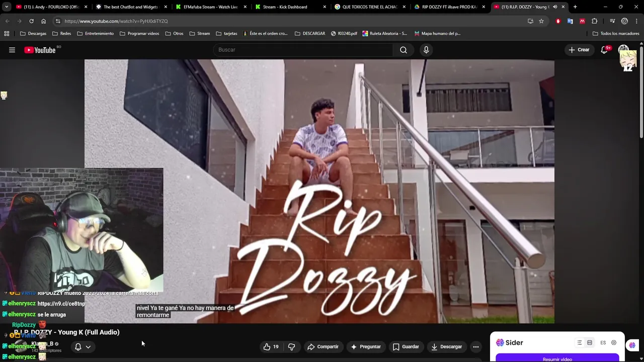Open the browser three-dot menu
Viewport: 644px width, 362px height.
(x=637, y=21)
